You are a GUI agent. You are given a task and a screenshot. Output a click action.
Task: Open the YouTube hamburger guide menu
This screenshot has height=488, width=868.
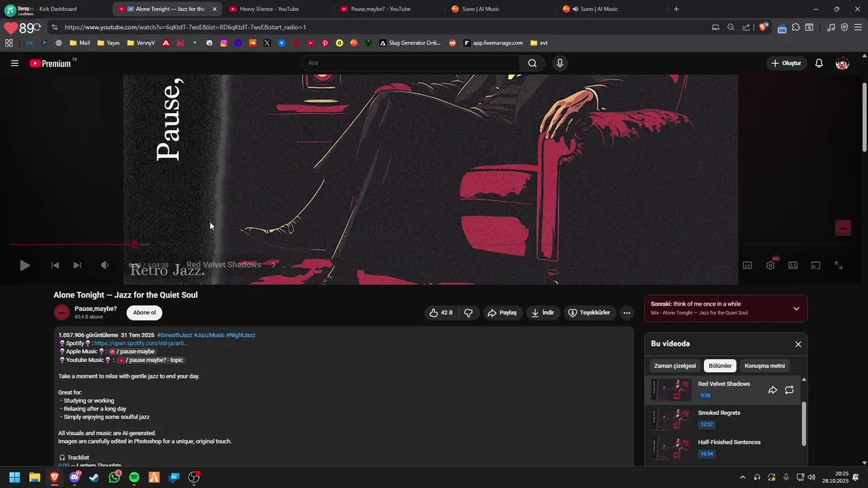click(x=14, y=63)
